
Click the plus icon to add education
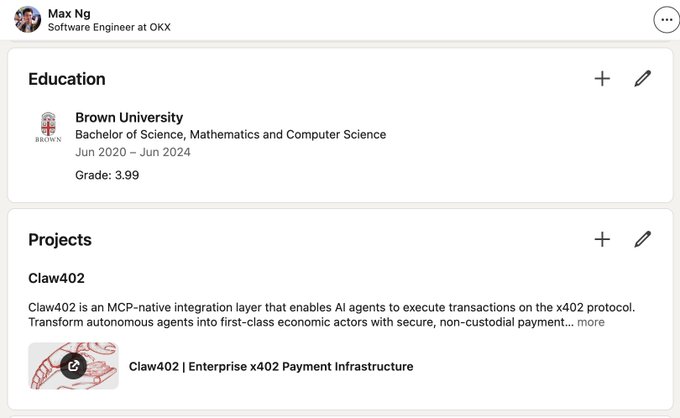(602, 79)
